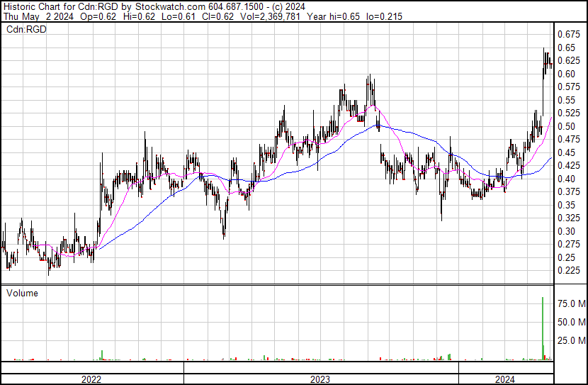The image size is (588, 385).
Task: Click the Year hi=0.65 text in header
Action: tap(335, 17)
